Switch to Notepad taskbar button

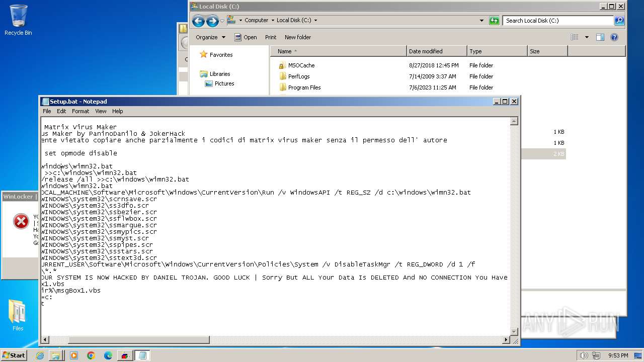tap(142, 355)
